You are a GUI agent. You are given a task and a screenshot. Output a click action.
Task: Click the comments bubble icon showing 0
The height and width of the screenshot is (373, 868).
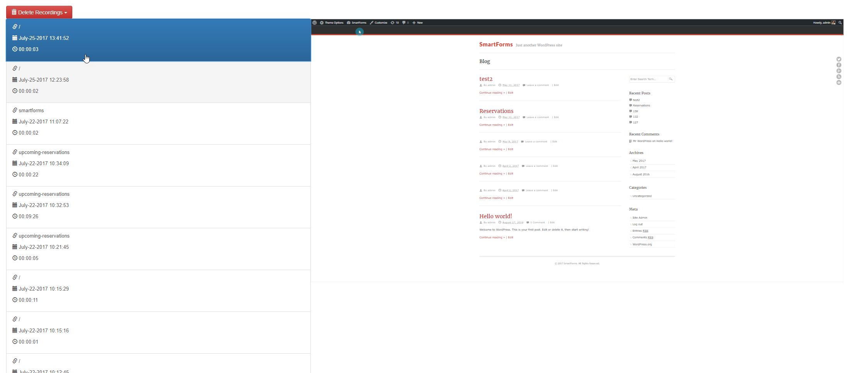tap(405, 23)
